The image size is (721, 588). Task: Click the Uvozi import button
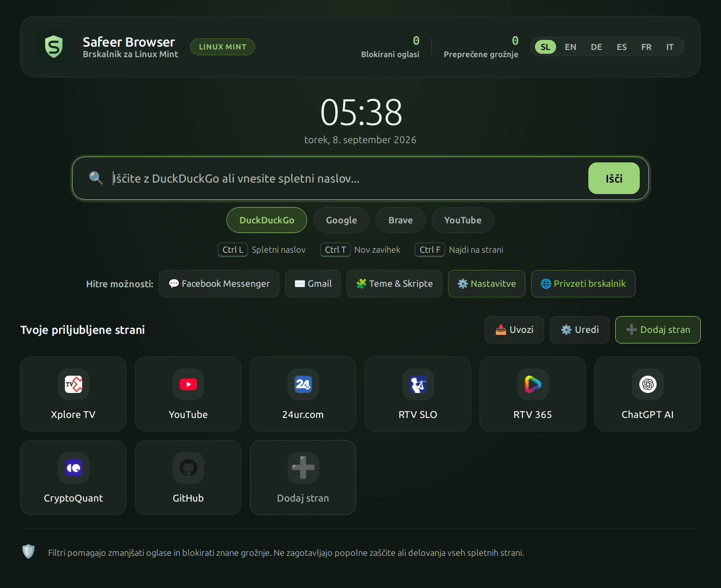tap(514, 330)
